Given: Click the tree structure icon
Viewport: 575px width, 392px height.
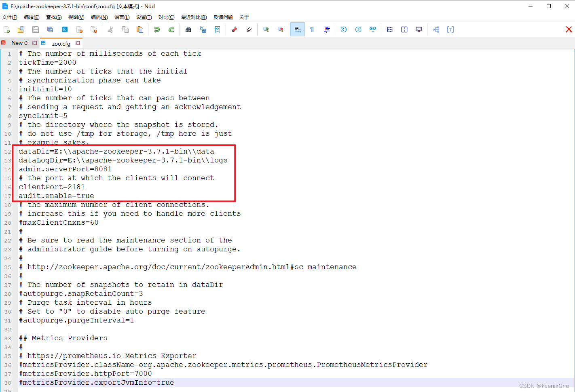Looking at the screenshot, I should point(436,30).
